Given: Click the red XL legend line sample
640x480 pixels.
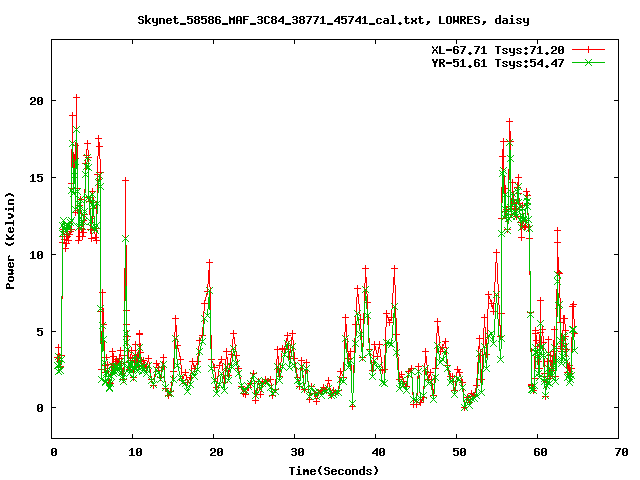Looking at the screenshot, I should coord(588,50).
